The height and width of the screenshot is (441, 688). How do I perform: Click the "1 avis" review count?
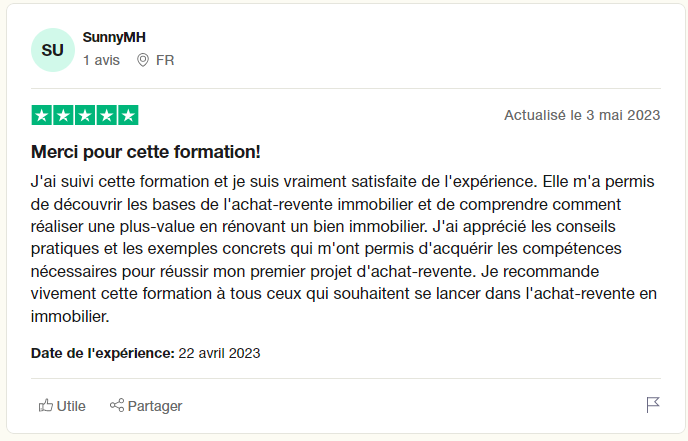101,60
